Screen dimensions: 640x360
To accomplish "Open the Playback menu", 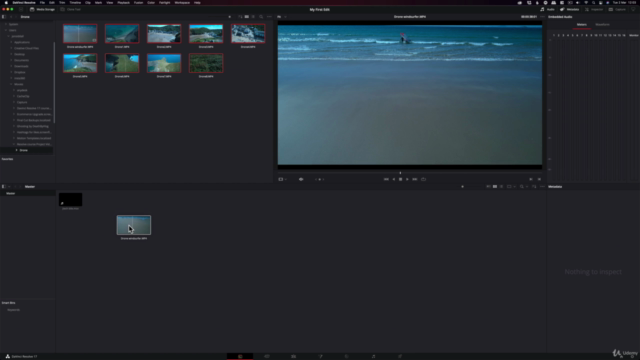I will tap(123, 2).
